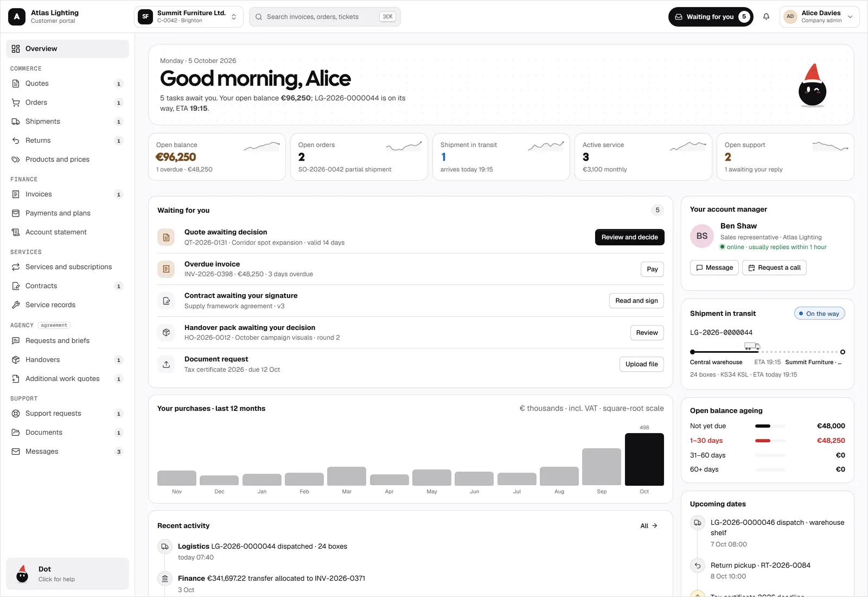Click the Quote awaiting decision row icon
This screenshot has width=868, height=597.
pos(166,237)
